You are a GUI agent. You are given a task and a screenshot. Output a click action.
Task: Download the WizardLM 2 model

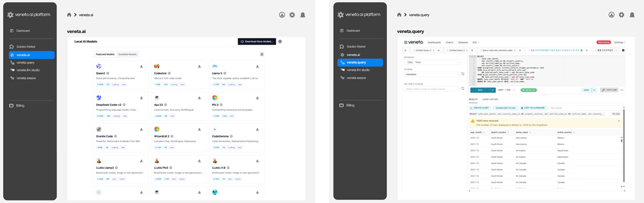[199, 130]
